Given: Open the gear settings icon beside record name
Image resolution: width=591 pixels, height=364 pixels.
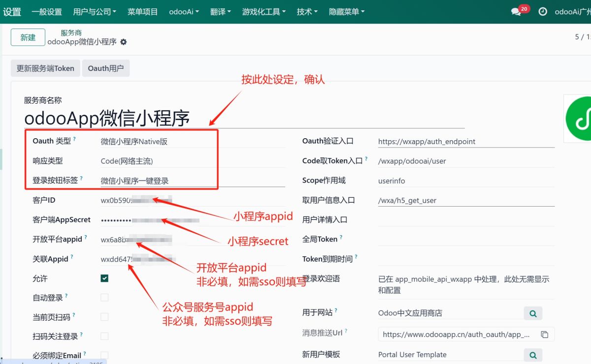Looking at the screenshot, I should (124, 42).
